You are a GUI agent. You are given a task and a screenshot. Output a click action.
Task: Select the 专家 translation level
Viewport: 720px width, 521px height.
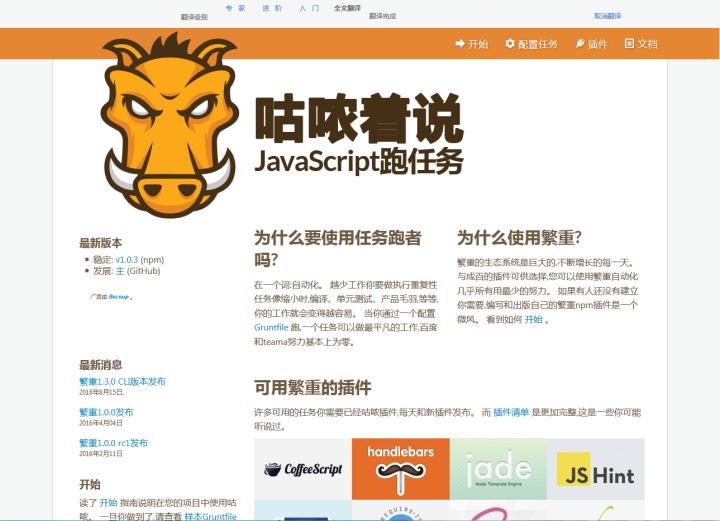point(236,8)
